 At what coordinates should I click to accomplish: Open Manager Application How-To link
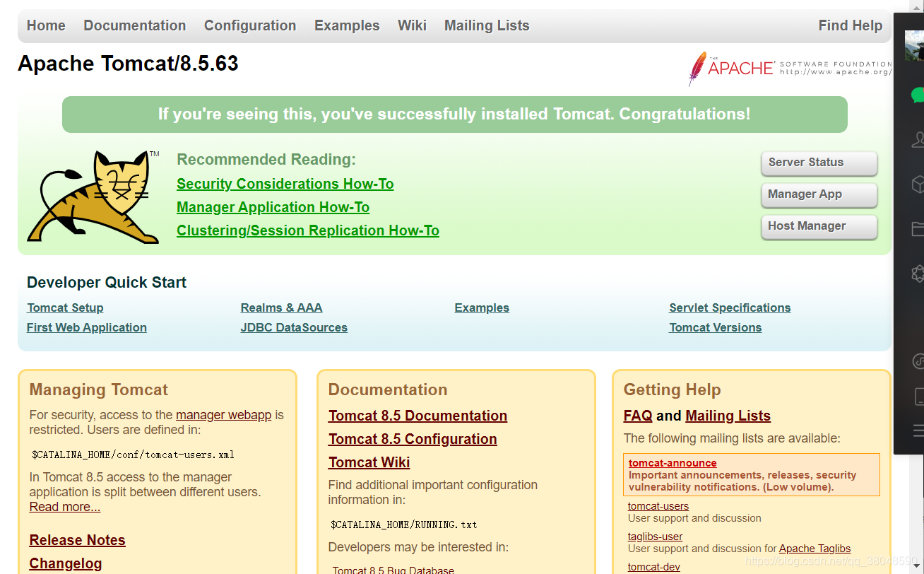coord(273,207)
